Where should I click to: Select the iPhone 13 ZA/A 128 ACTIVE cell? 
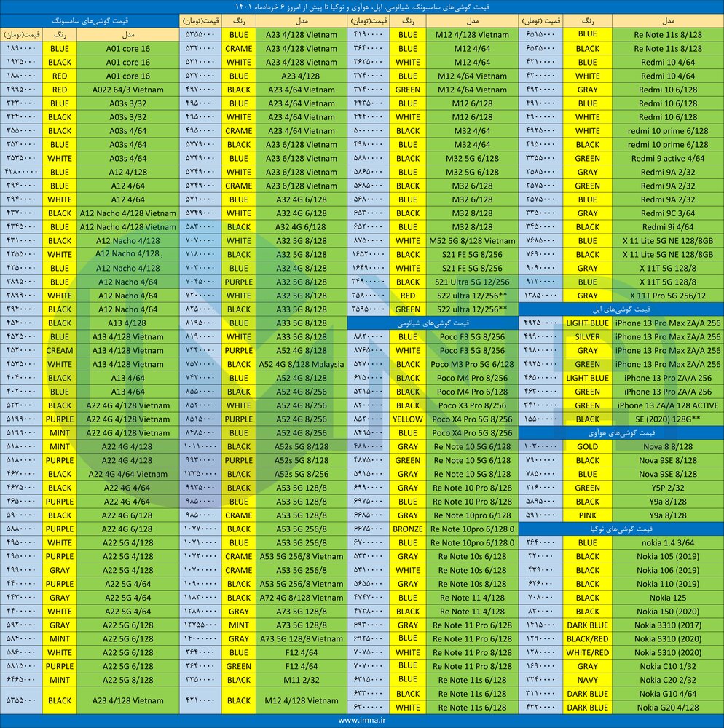(668, 405)
